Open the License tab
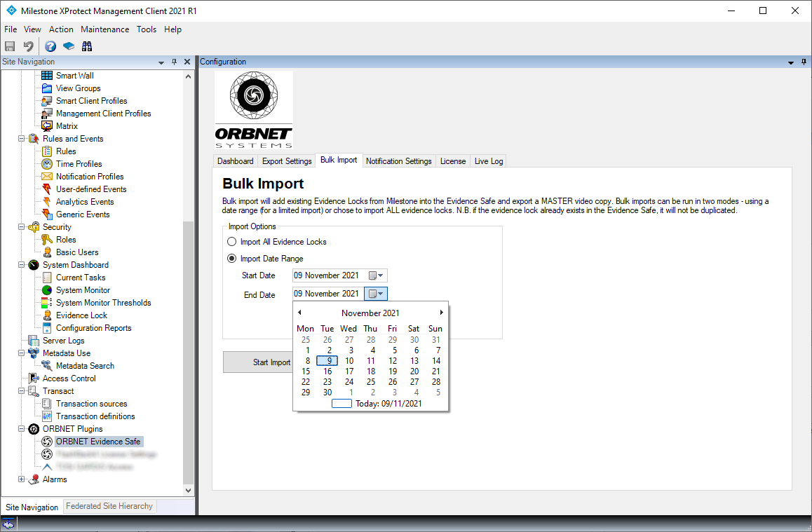 tap(453, 161)
